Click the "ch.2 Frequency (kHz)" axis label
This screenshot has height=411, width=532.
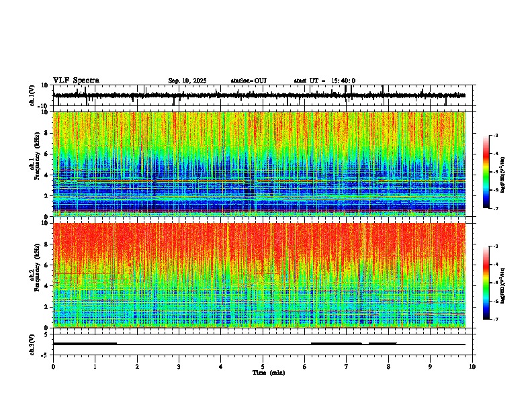coord(34,267)
